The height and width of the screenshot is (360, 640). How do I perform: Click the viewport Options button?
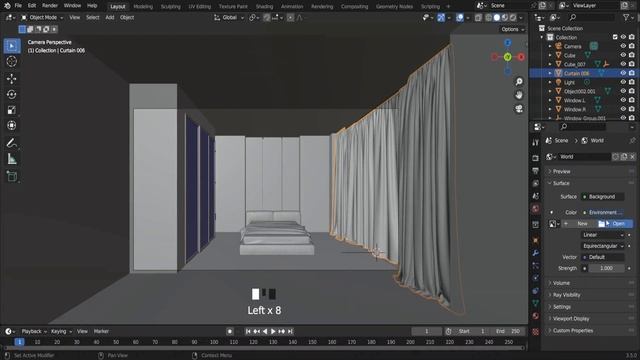[x=512, y=29]
